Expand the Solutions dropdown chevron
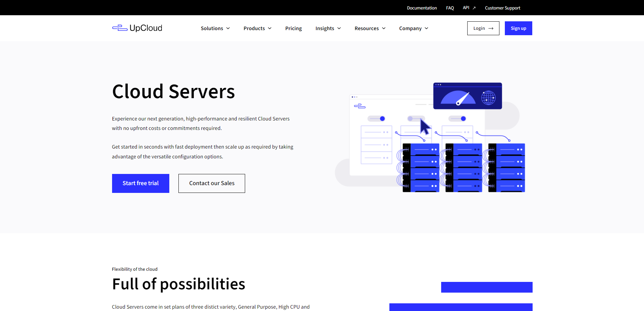The width and height of the screenshot is (644, 311). point(228,28)
